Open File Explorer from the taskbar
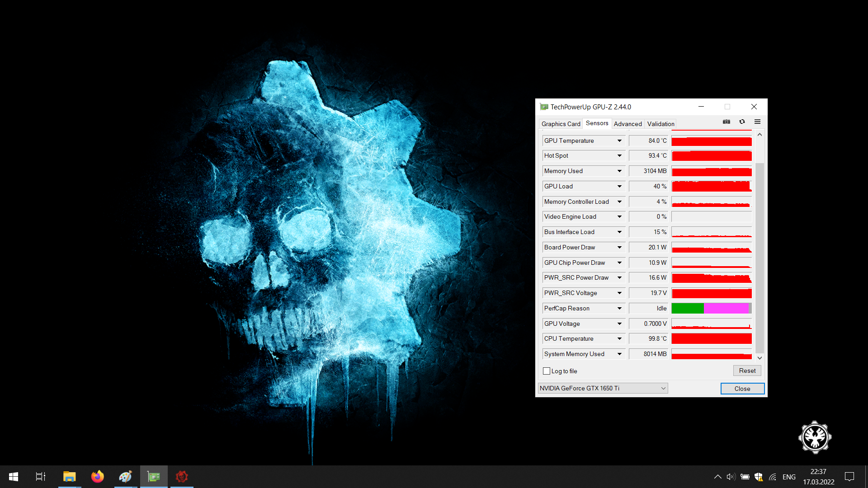This screenshot has height=488, width=868. point(69,477)
